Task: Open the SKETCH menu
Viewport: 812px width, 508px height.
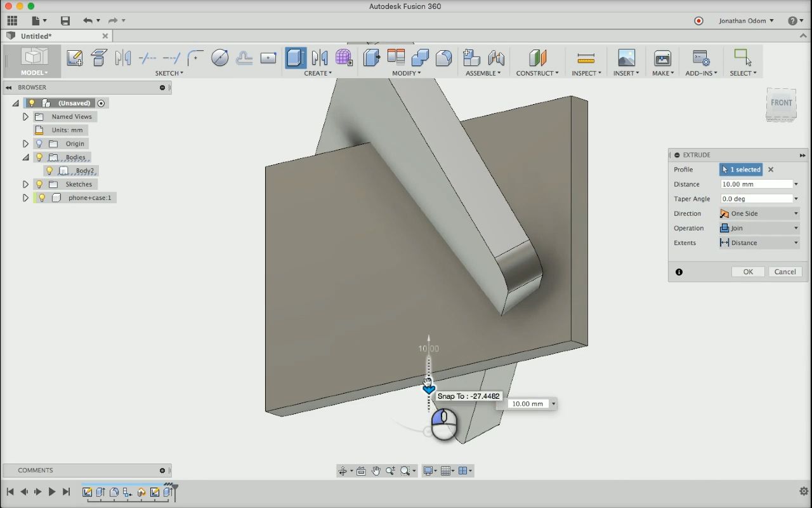Action: click(169, 73)
